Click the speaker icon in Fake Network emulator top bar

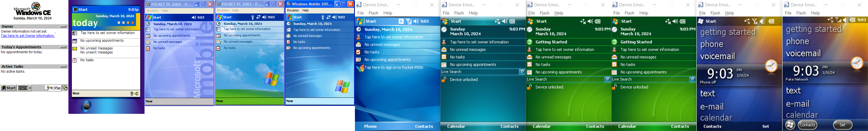coord(845,20)
